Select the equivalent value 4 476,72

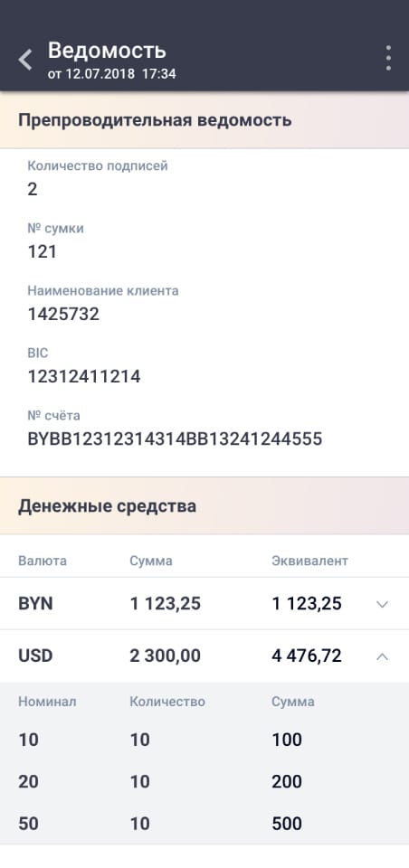click(307, 656)
